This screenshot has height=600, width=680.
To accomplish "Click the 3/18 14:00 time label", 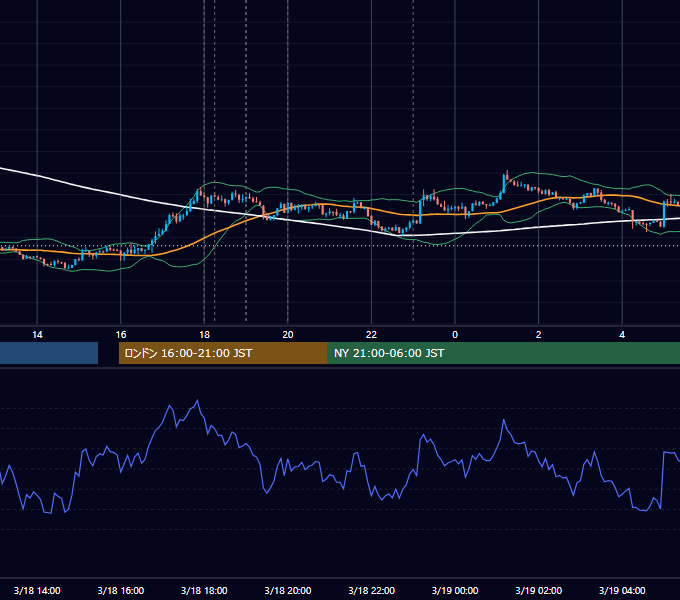I will click(37, 590).
